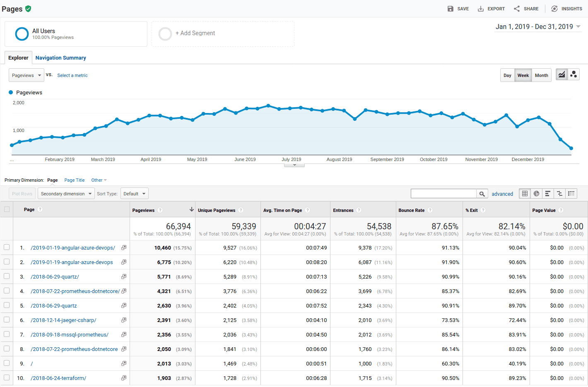Click the Save report icon

pyautogui.click(x=450, y=9)
